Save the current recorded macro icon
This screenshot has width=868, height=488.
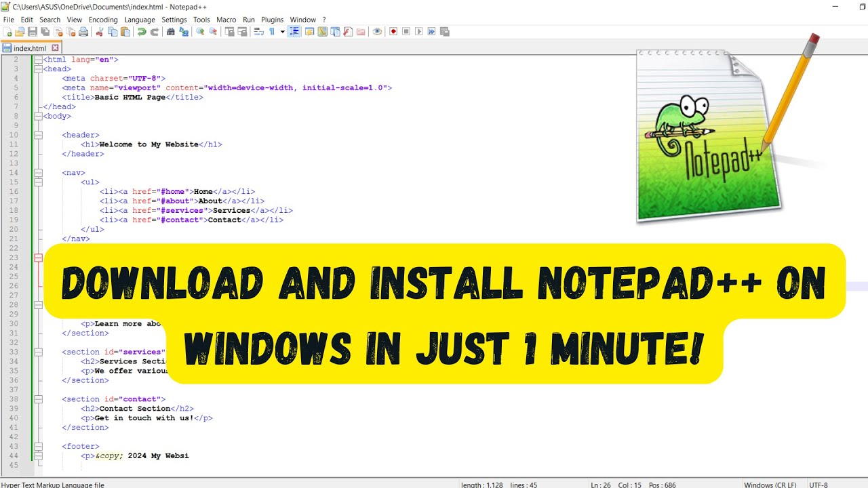[444, 31]
